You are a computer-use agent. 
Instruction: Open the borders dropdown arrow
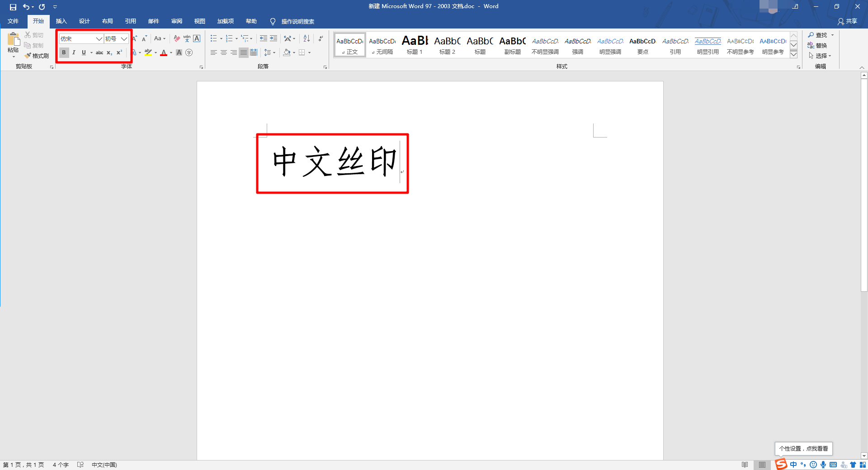coord(310,52)
